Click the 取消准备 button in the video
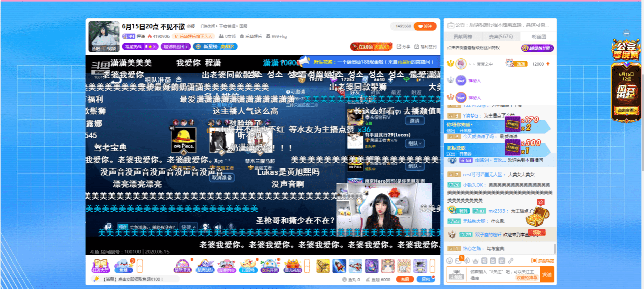 [222, 177]
